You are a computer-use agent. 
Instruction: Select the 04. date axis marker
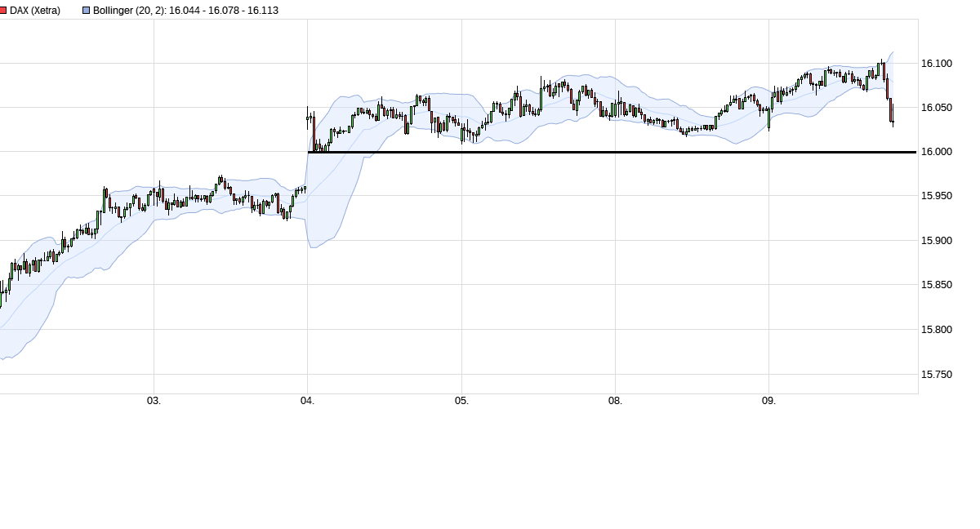pyautogui.click(x=307, y=401)
